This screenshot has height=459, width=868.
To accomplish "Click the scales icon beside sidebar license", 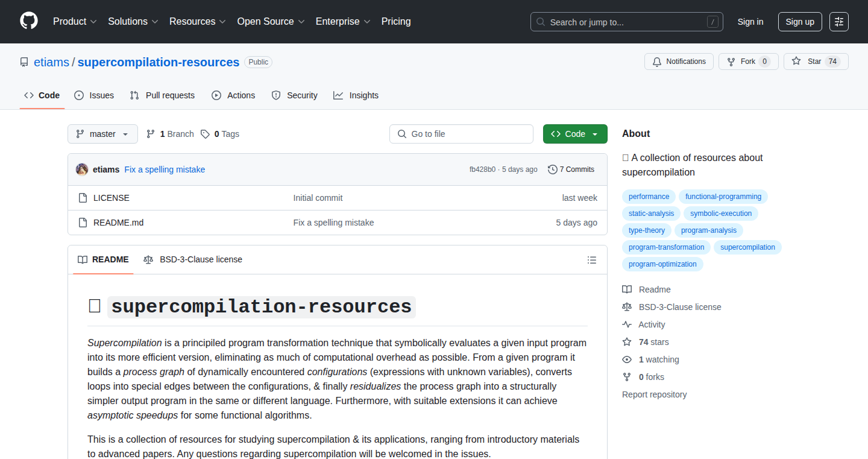I will 627,307.
